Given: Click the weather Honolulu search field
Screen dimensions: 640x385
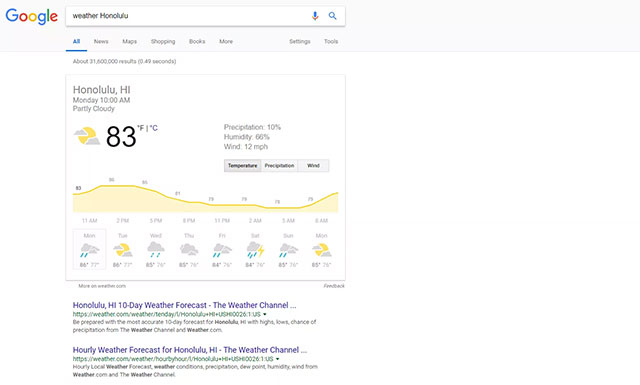Looking at the screenshot, I should tap(188, 16).
